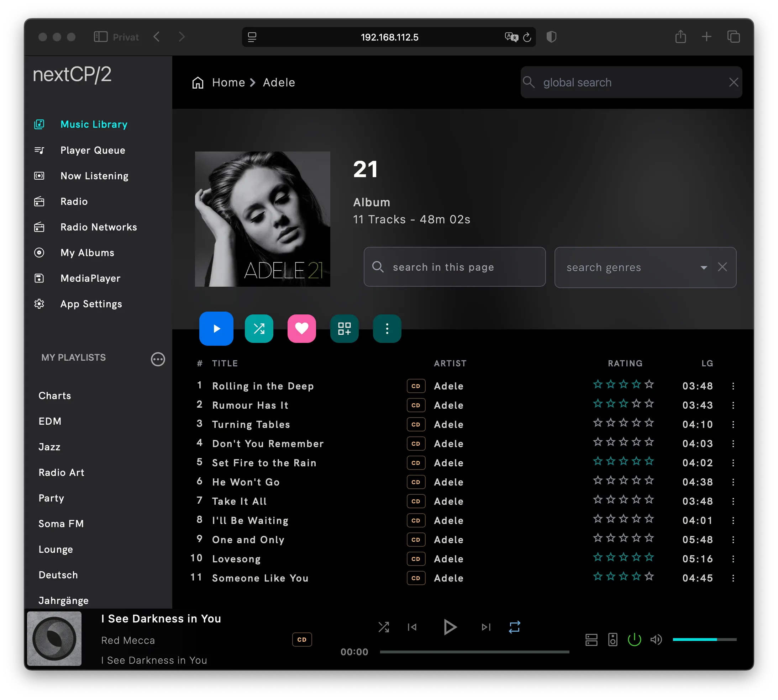This screenshot has height=700, width=778.
Task: Rate Take It All three stars
Action: 623,500
